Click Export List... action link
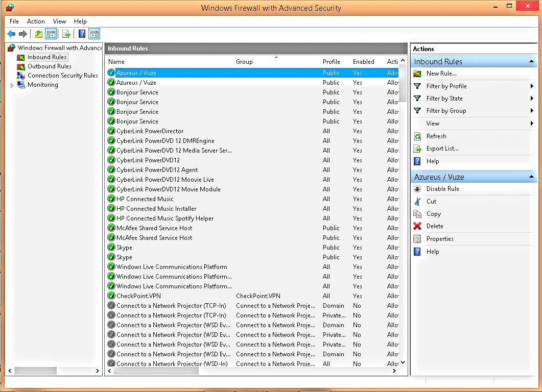Viewport: 542px width, 392px height. 442,149
